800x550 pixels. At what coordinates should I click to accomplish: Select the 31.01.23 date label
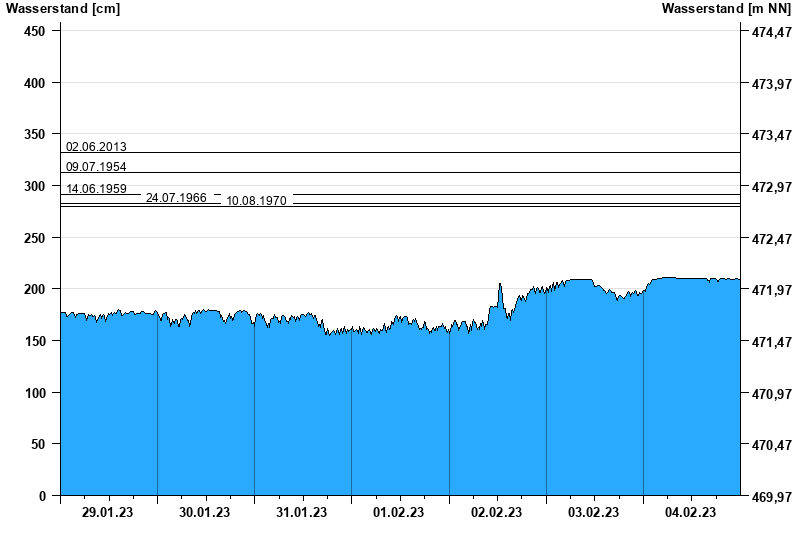(302, 513)
